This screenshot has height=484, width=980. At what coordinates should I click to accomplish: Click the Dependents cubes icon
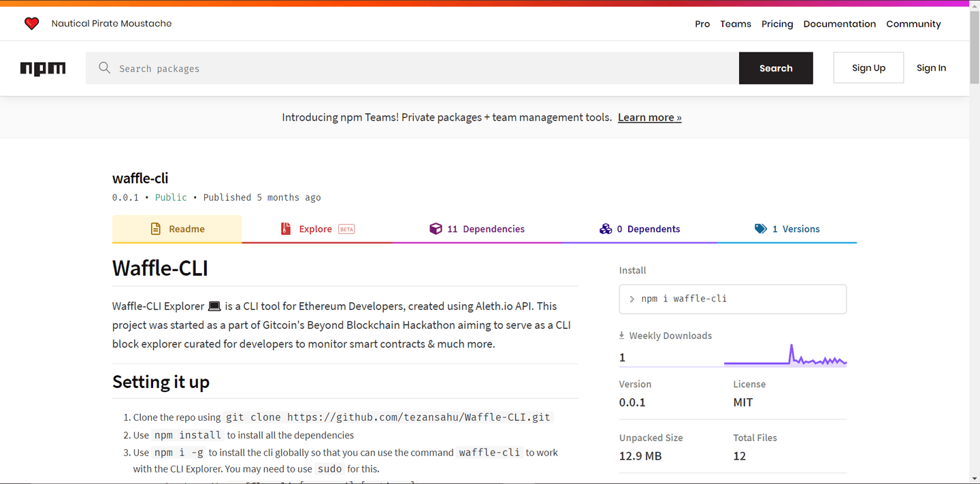click(x=606, y=229)
